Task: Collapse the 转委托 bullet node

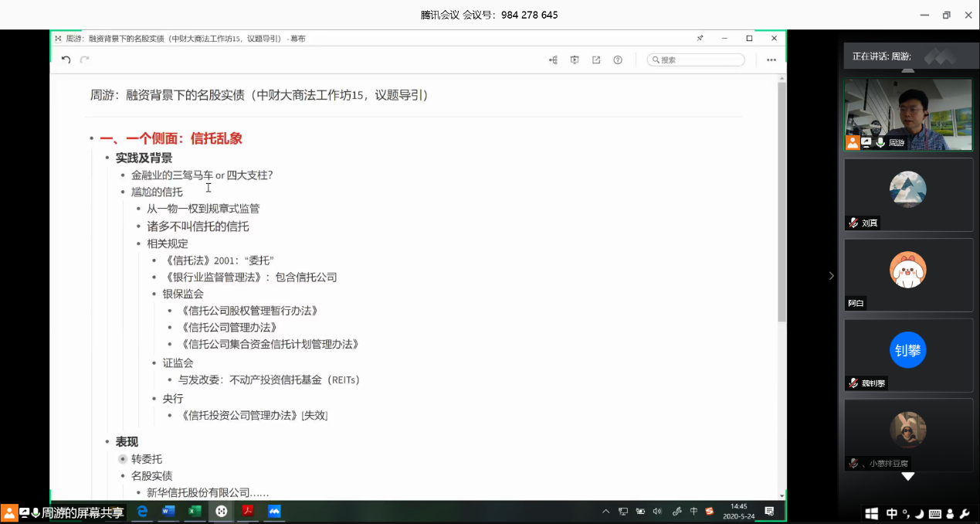Action: (x=122, y=459)
